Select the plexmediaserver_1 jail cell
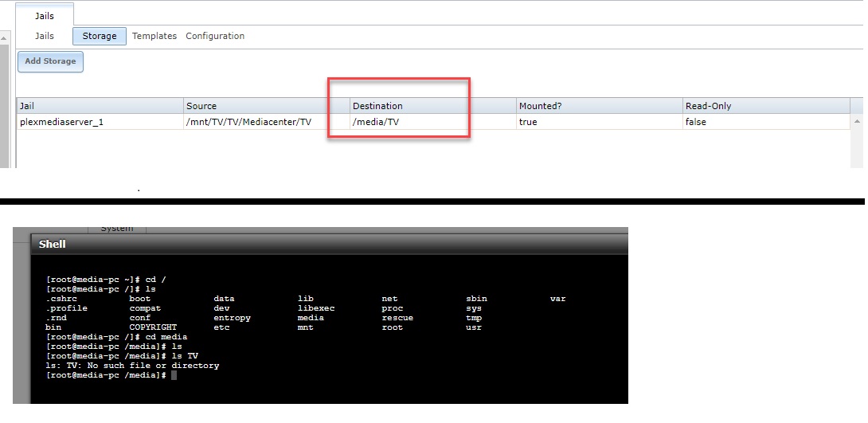868x423 pixels. tap(100, 122)
